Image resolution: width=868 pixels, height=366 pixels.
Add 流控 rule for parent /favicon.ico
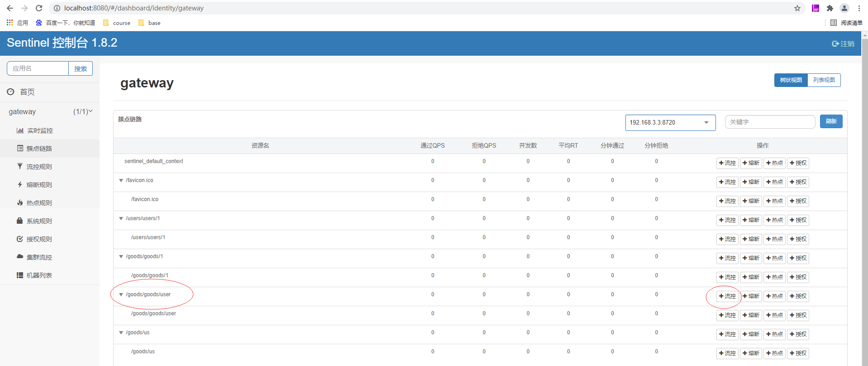pos(727,182)
